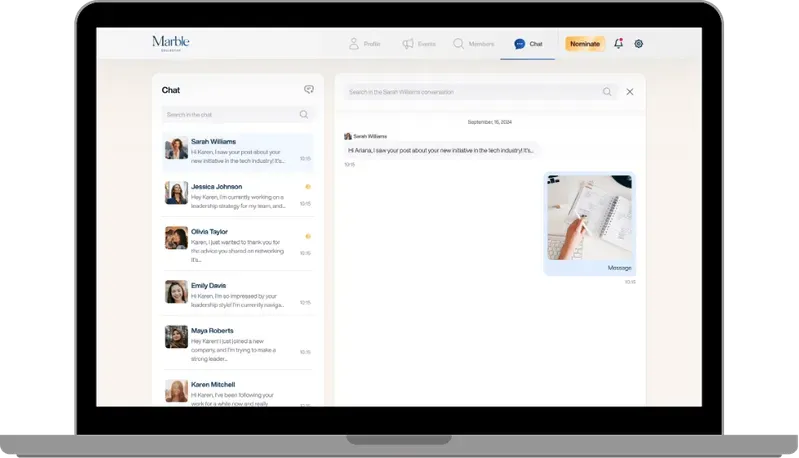The image size is (799, 458).
Task: Open Emily Davis conversation
Action: 237,295
